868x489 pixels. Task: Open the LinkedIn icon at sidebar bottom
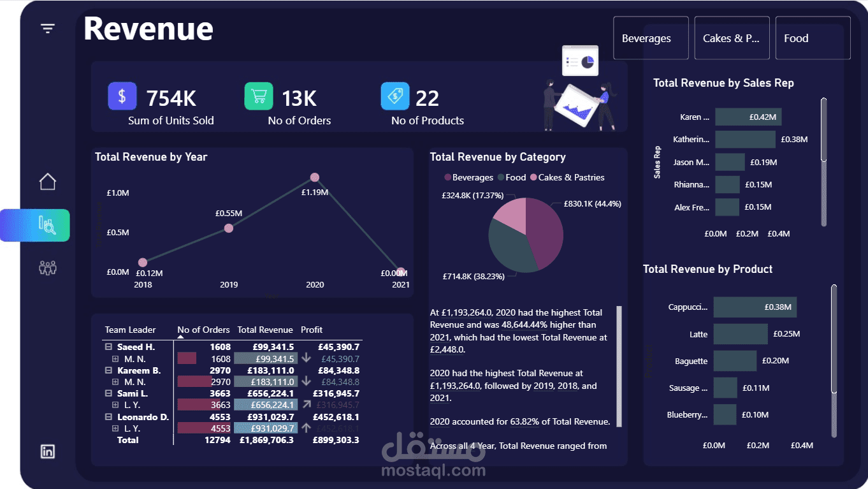coord(47,451)
